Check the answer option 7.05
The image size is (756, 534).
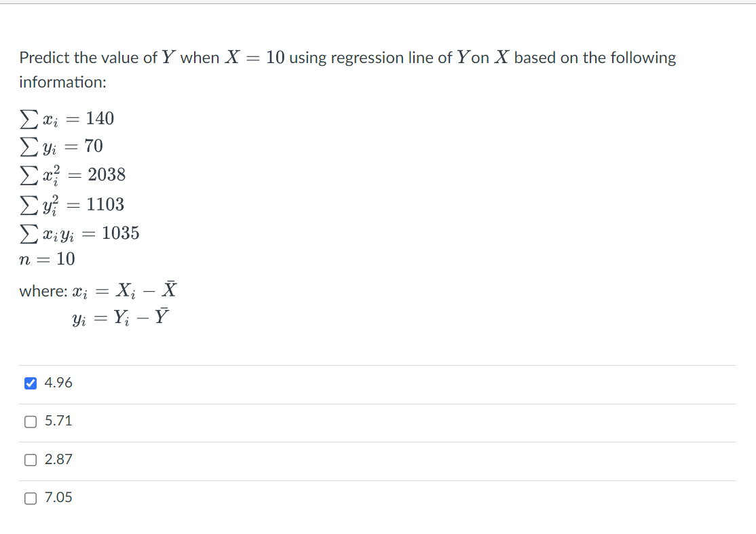click(30, 497)
